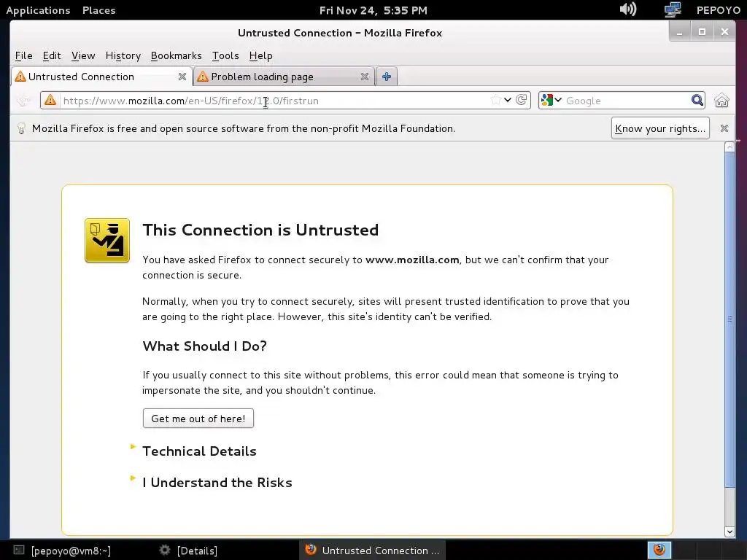Select the Untrusted Connection tab
The height and width of the screenshot is (560, 747).
101,77
